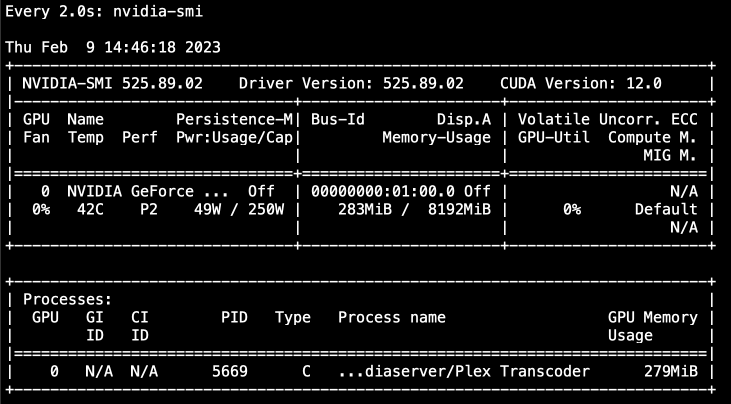731x404 pixels.
Task: Click the 'Processes:' section label
Action: 68,299
